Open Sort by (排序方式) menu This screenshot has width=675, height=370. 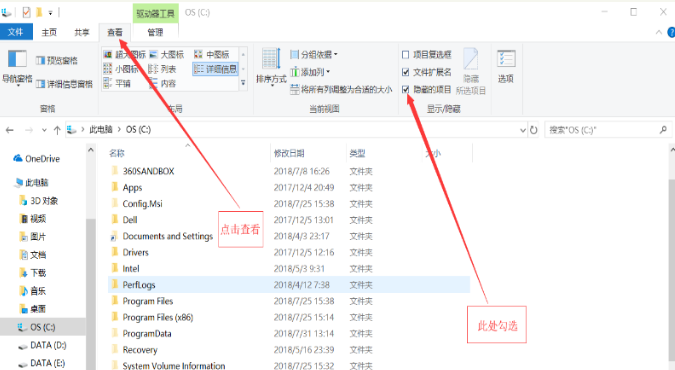tap(271, 68)
